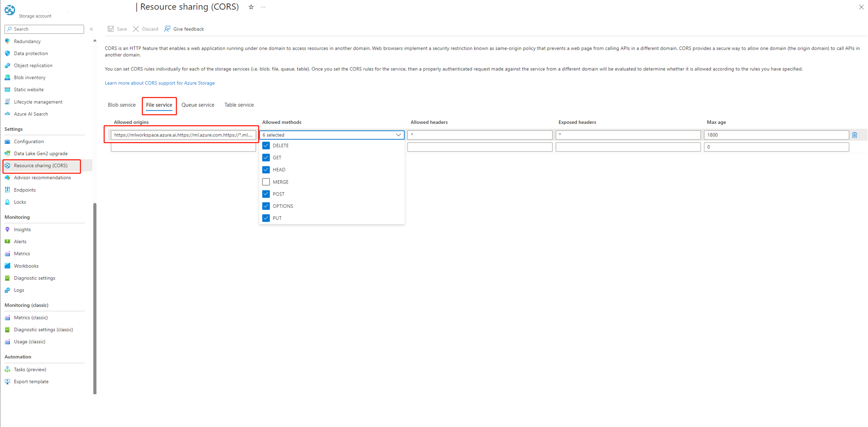Click the Logs icon

(x=7, y=290)
